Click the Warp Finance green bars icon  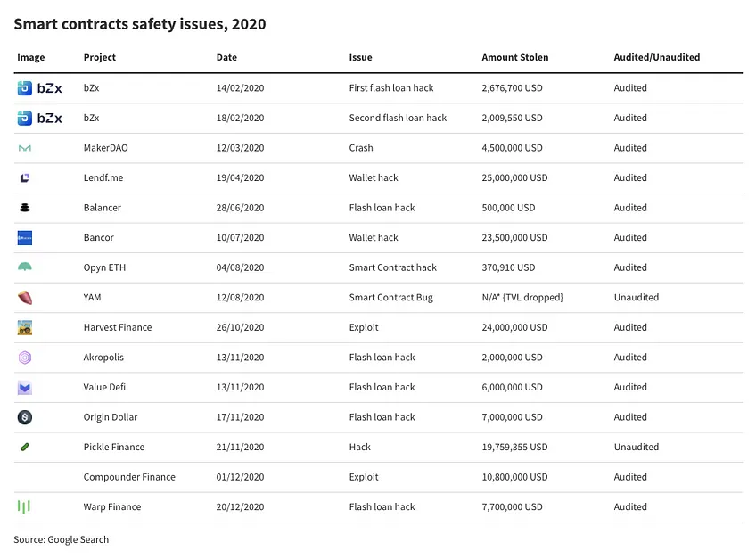(23, 506)
